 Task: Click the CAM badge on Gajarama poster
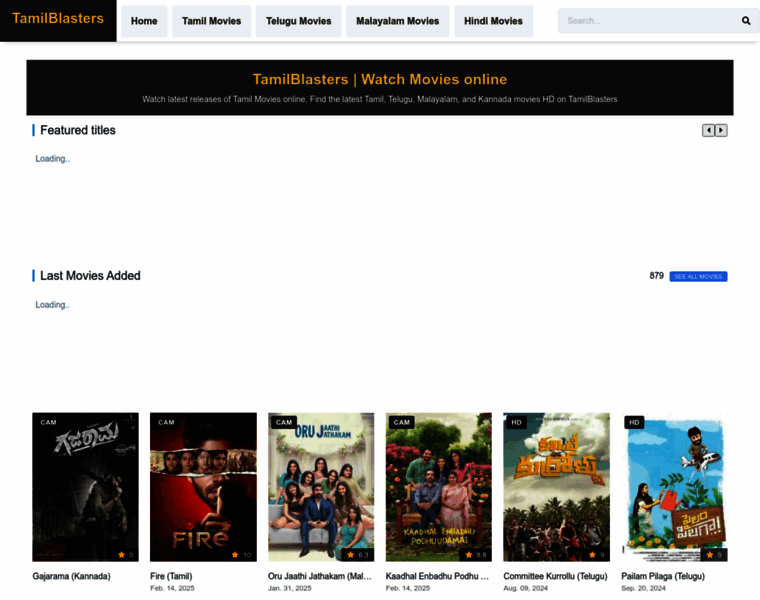point(48,423)
